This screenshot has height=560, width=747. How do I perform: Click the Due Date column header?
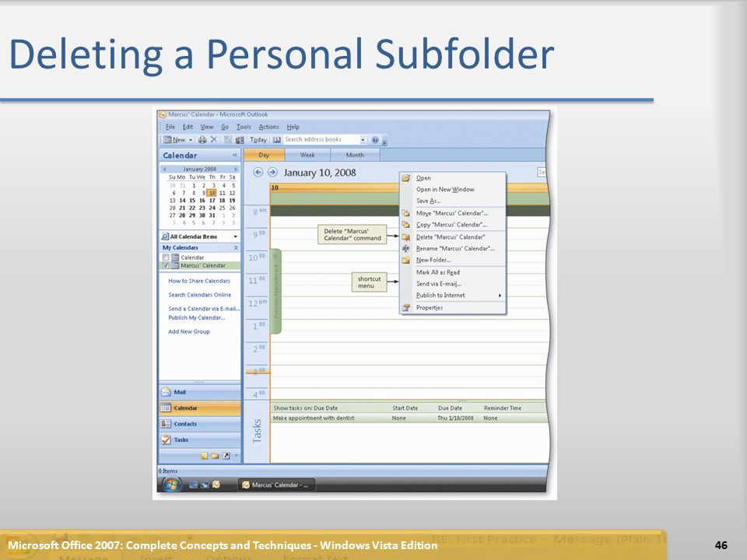coord(450,408)
